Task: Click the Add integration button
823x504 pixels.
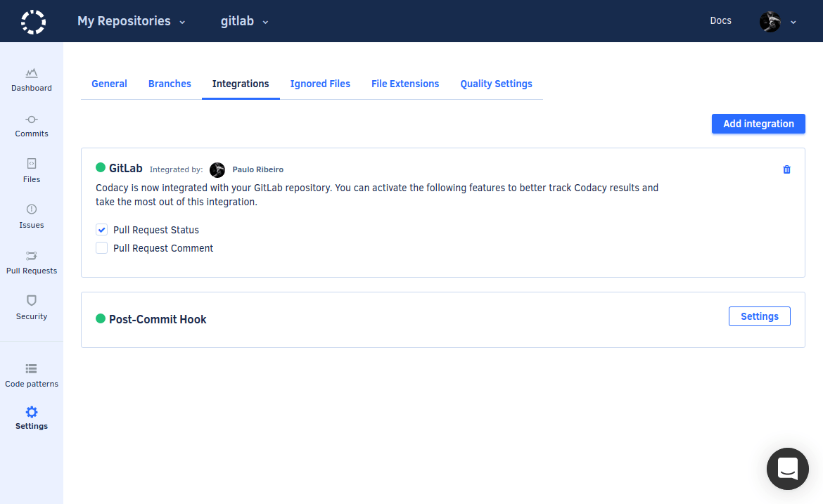Action: tap(758, 124)
